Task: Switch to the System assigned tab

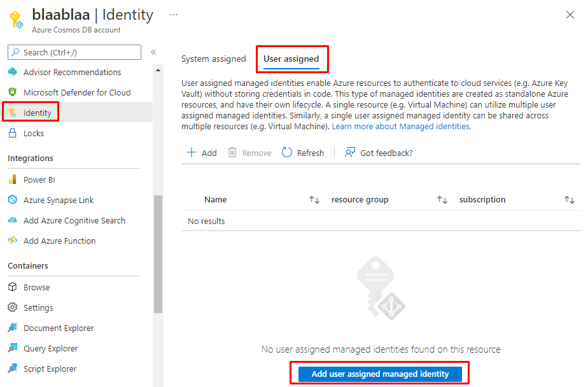Action: [213, 59]
